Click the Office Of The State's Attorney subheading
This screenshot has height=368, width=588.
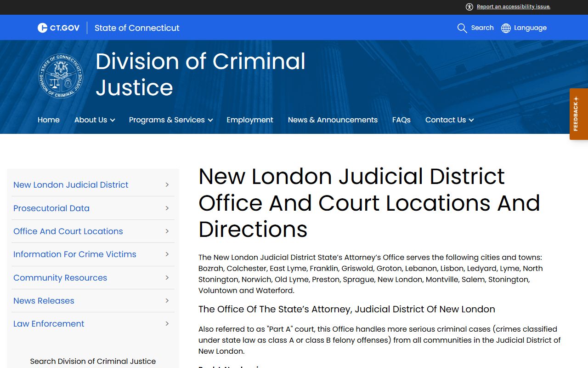coord(347,309)
